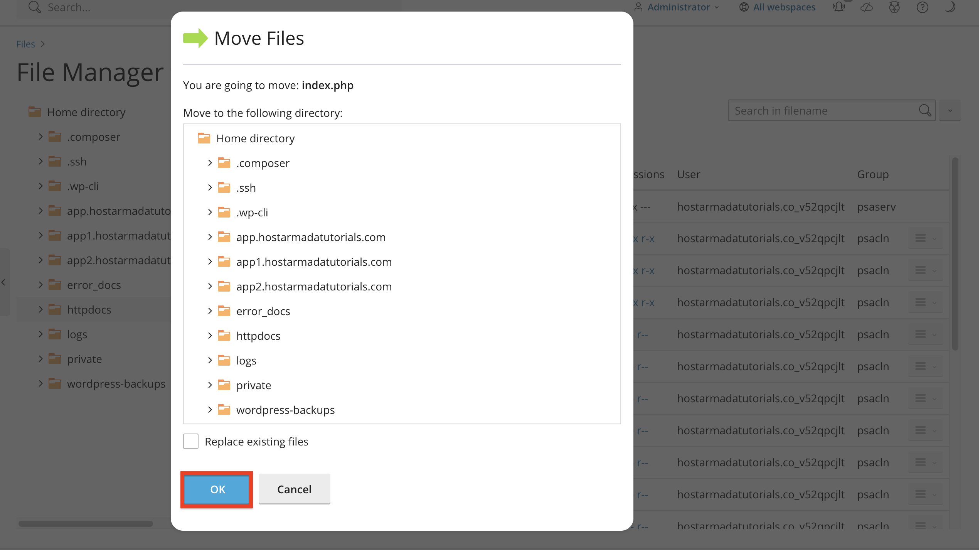Click the Home directory folder icon in sidebar
The width and height of the screenshot is (980, 550).
[35, 112]
